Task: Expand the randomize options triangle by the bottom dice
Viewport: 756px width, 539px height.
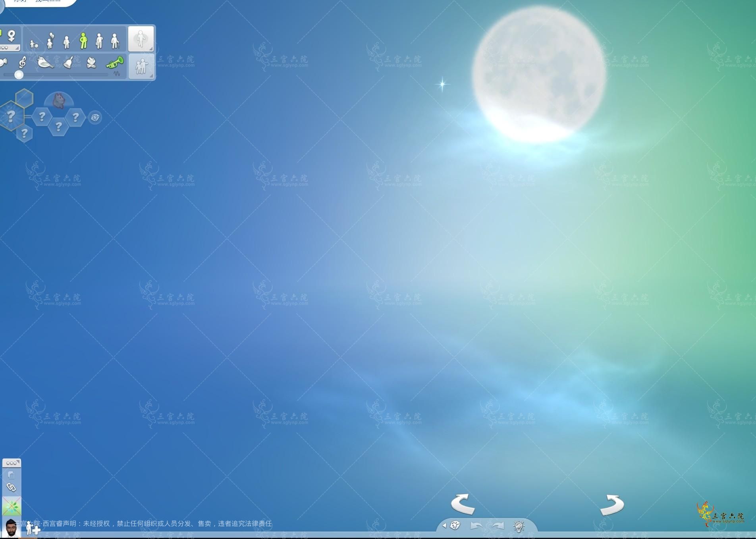Action: pyautogui.click(x=444, y=526)
